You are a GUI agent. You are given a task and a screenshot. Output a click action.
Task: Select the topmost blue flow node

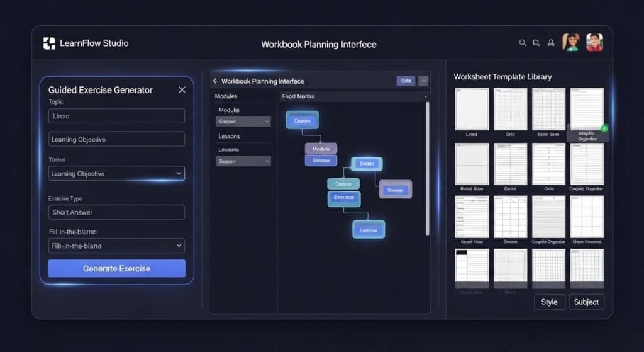point(303,120)
